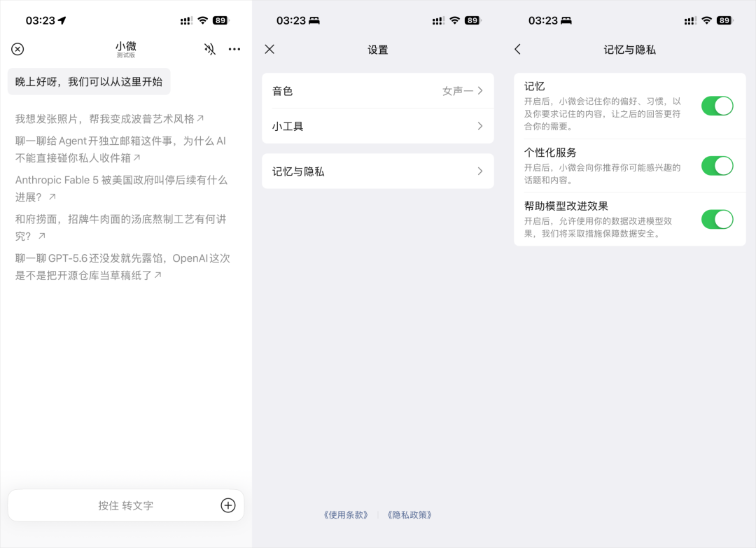Tap battery 89 indicator in left status bar
Viewport: 756px width, 548px height.
pyautogui.click(x=220, y=20)
